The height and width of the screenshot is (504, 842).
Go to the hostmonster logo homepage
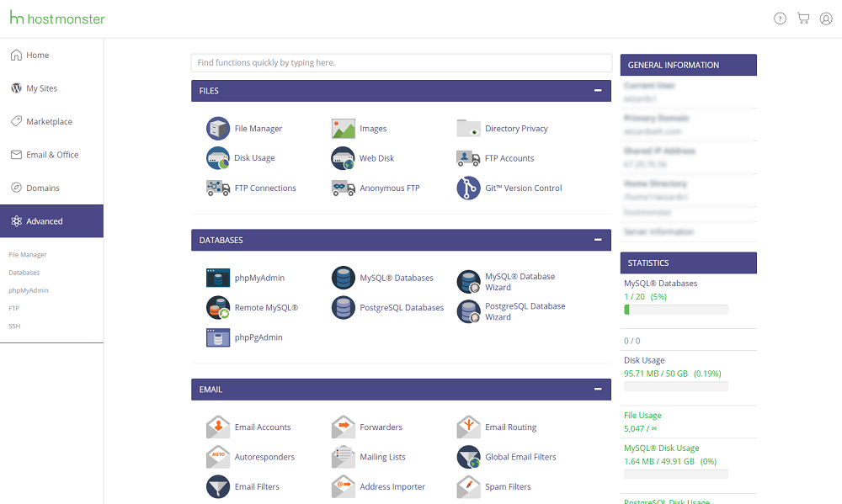pos(57,19)
